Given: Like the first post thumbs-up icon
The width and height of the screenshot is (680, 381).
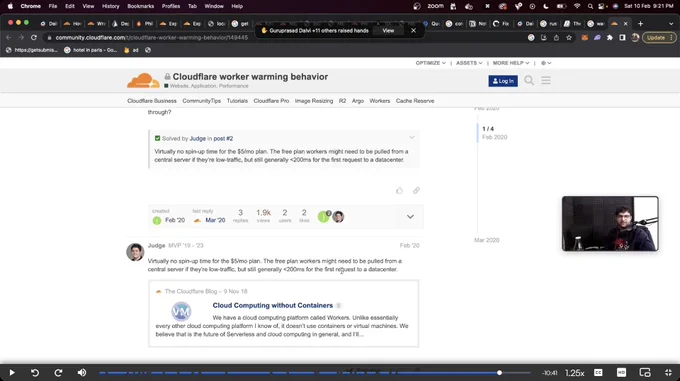Looking at the screenshot, I should pyautogui.click(x=399, y=190).
